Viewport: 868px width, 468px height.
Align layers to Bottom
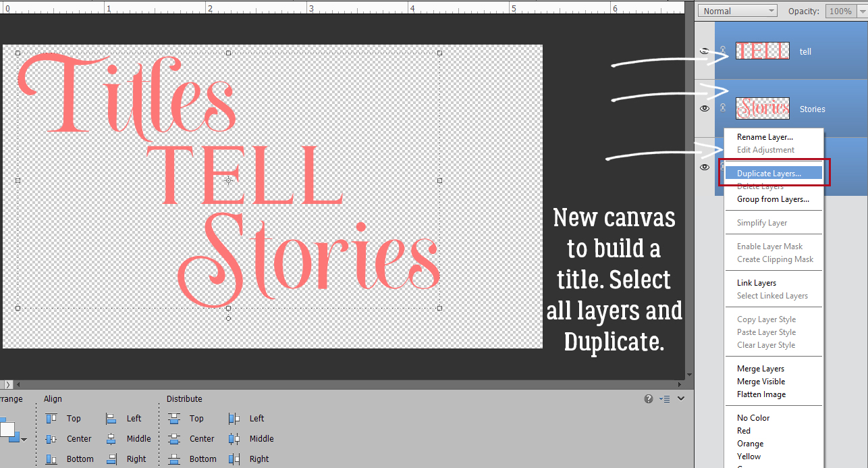point(69,459)
